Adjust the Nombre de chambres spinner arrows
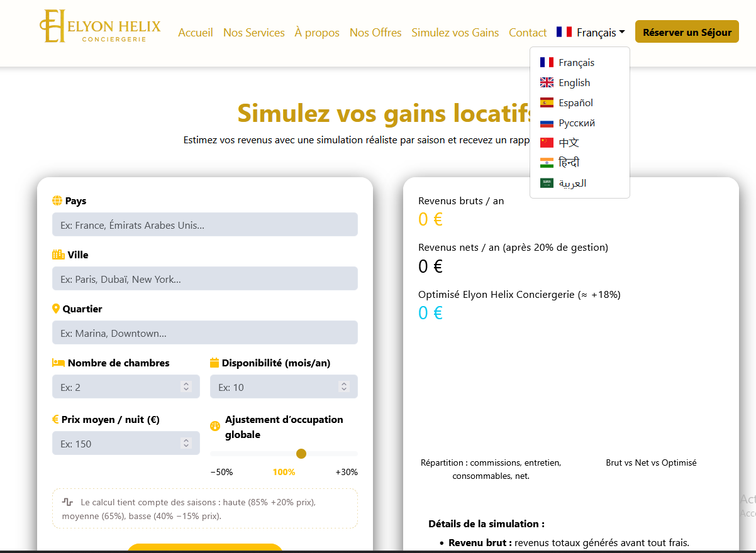This screenshot has width=756, height=553. tap(186, 387)
